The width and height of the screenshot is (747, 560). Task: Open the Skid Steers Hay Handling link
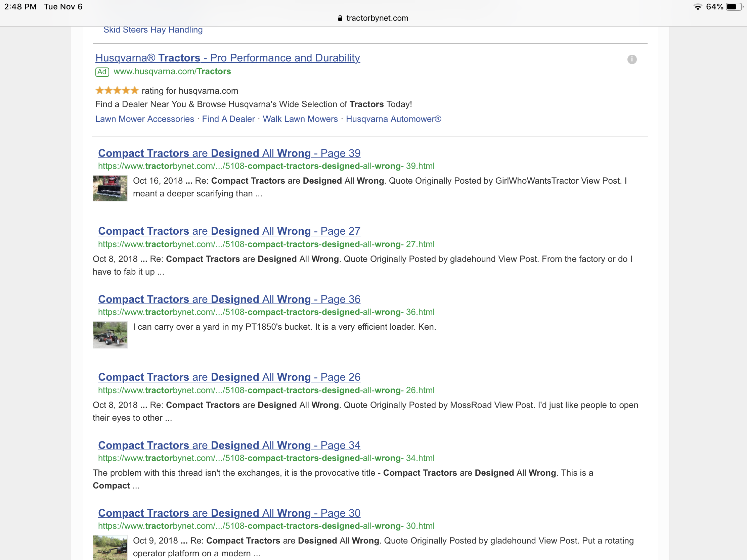click(153, 30)
